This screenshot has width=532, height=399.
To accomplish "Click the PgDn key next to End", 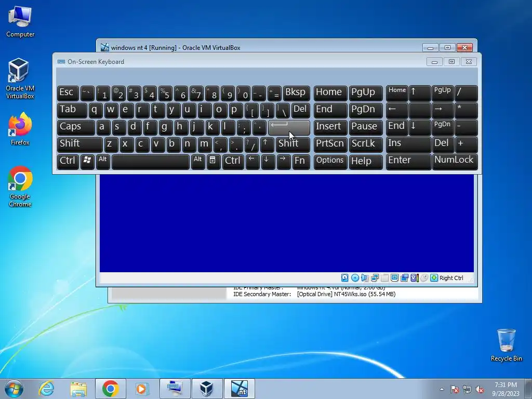I will [x=365, y=110].
